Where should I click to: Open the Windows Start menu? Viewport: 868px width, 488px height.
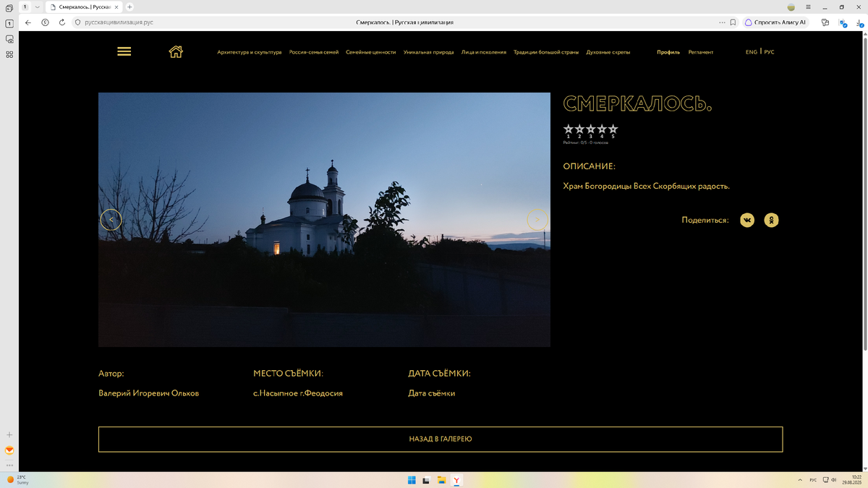412,480
